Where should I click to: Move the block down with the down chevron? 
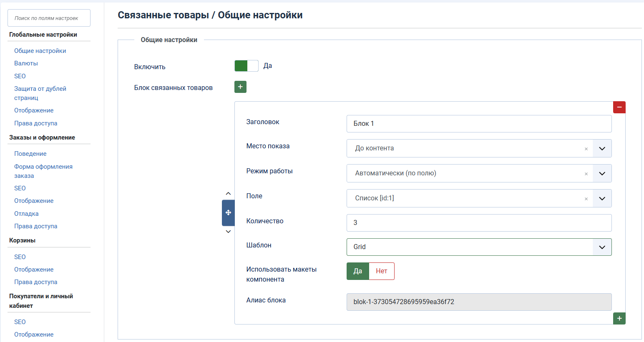tap(228, 232)
